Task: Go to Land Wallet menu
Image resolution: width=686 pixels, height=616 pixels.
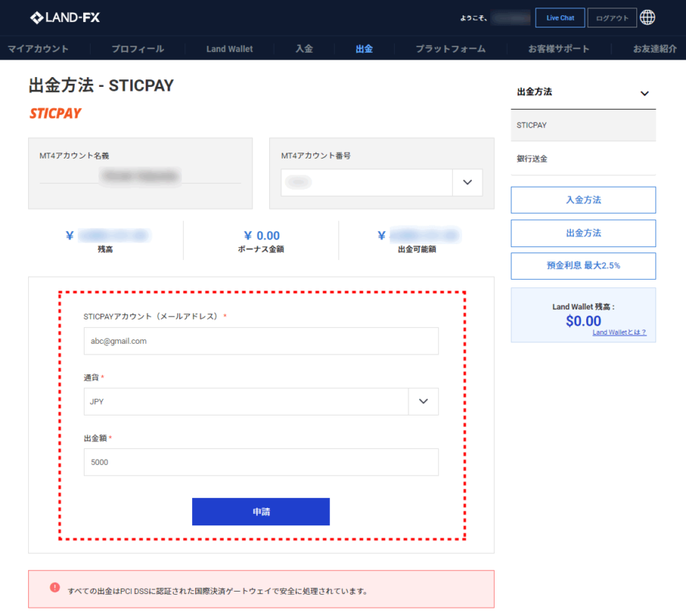Action: (229, 49)
